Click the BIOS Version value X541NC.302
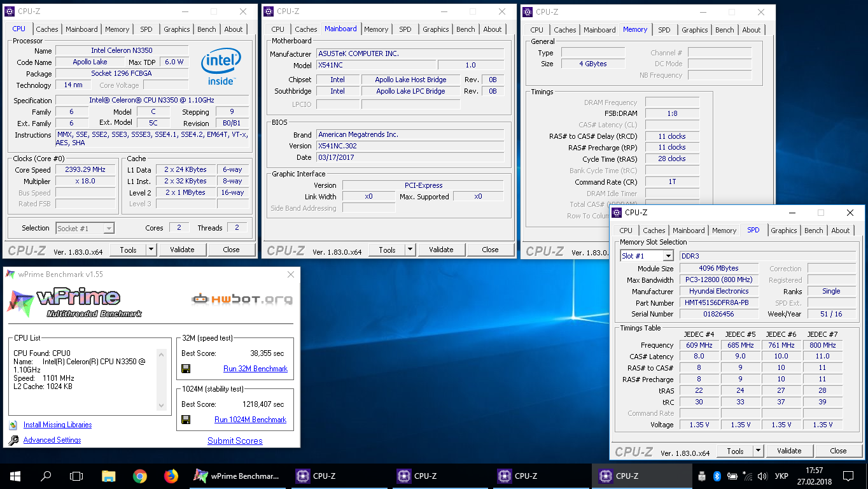 coord(410,146)
